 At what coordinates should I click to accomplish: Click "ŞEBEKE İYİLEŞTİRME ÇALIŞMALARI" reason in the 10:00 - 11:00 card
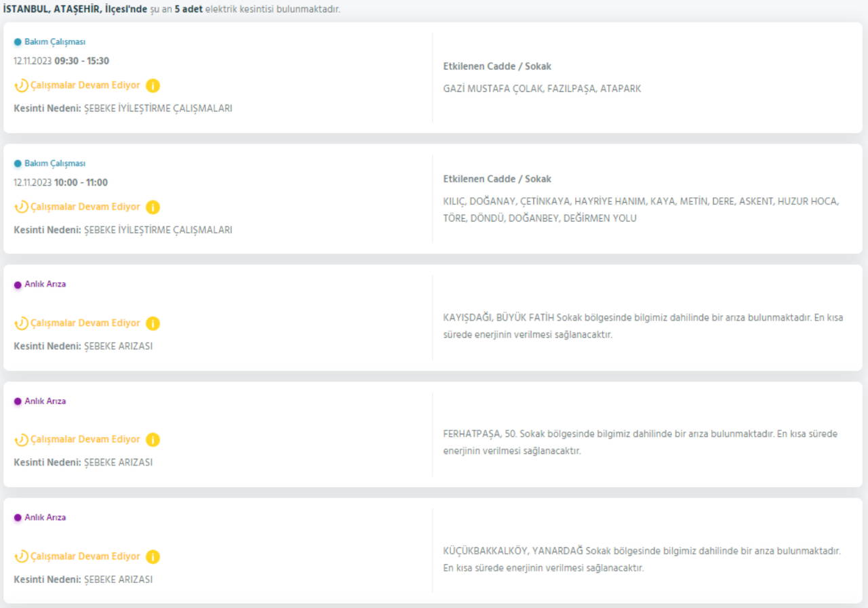[157, 230]
